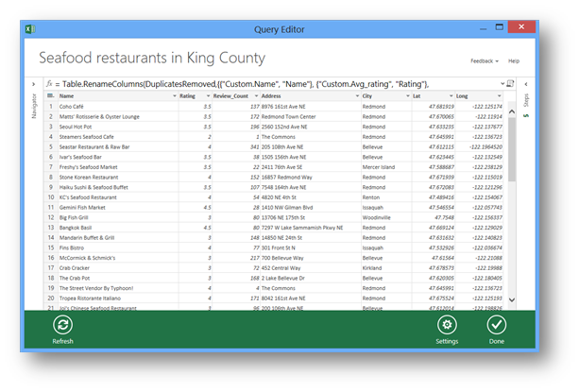The width and height of the screenshot is (579, 392).
Task: Open the Lat column filter dropdown
Action: [x=451, y=96]
